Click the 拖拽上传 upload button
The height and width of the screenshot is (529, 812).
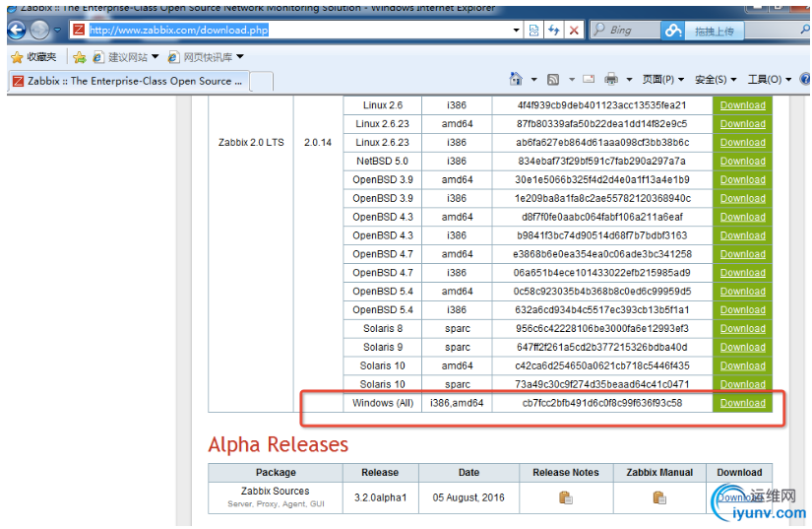(715, 32)
